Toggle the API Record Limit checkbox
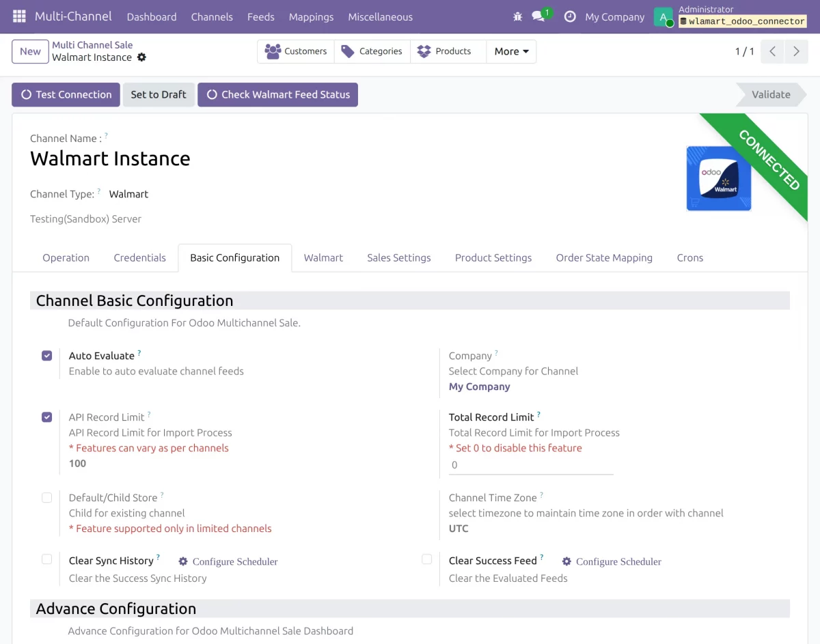Screen dimensions: 820x644 pyautogui.click(x=46, y=417)
